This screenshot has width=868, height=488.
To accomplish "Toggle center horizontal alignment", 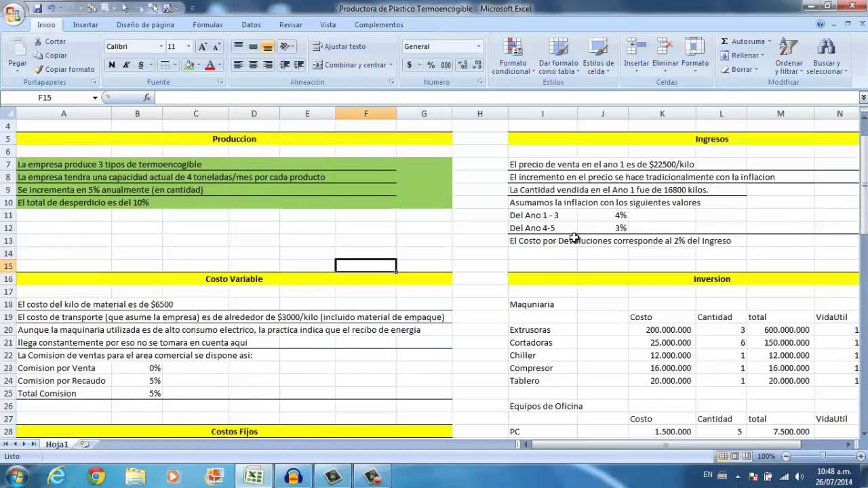I will tap(253, 65).
